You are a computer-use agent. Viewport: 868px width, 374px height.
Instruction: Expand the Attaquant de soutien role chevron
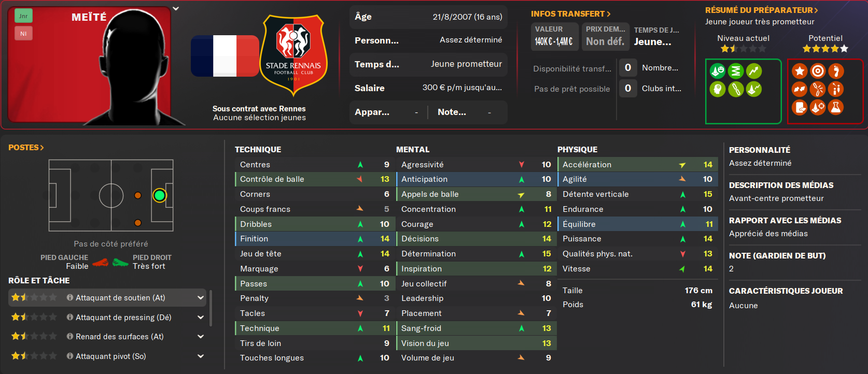tap(201, 298)
